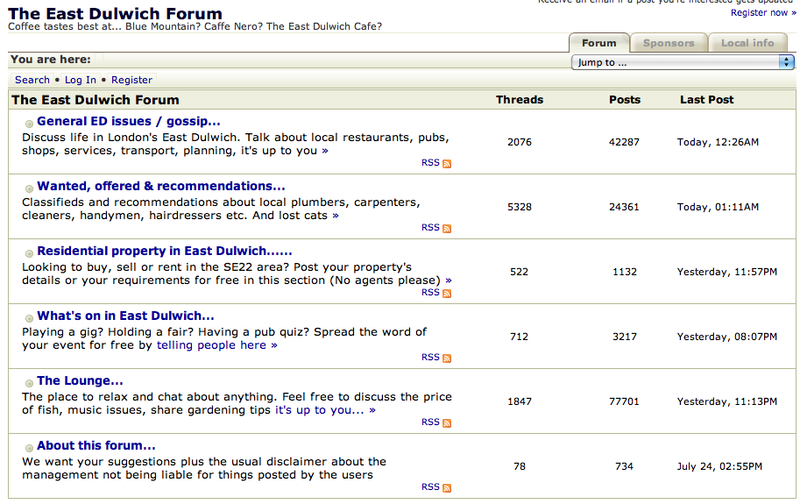This screenshot has height=504, width=800.
Task: Click thread count 5328
Action: click(519, 207)
